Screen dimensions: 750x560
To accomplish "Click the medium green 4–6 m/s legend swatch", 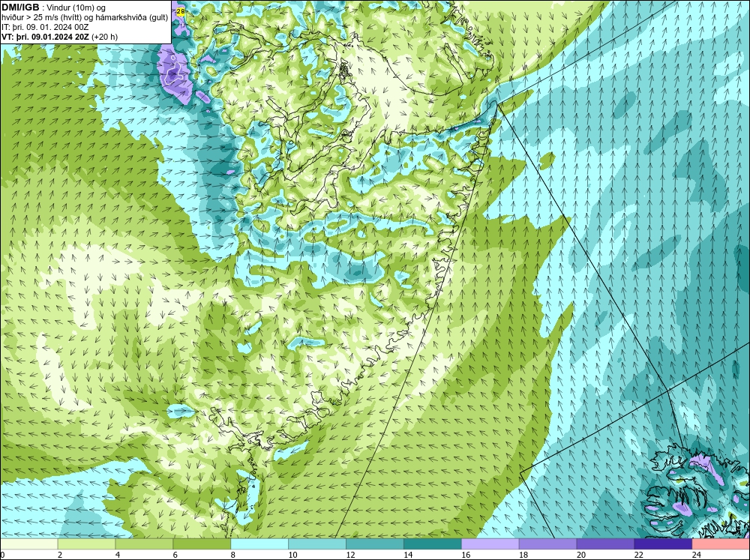I will [x=144, y=544].
